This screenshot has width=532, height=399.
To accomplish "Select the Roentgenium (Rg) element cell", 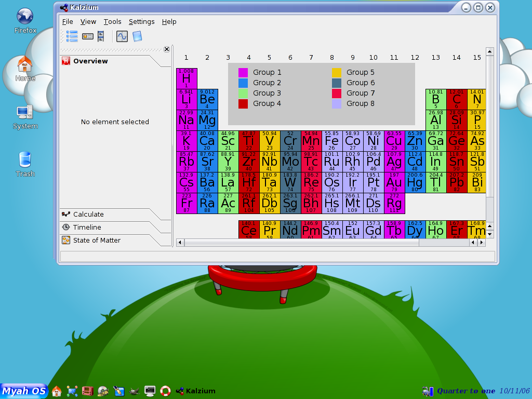I will [394, 203].
